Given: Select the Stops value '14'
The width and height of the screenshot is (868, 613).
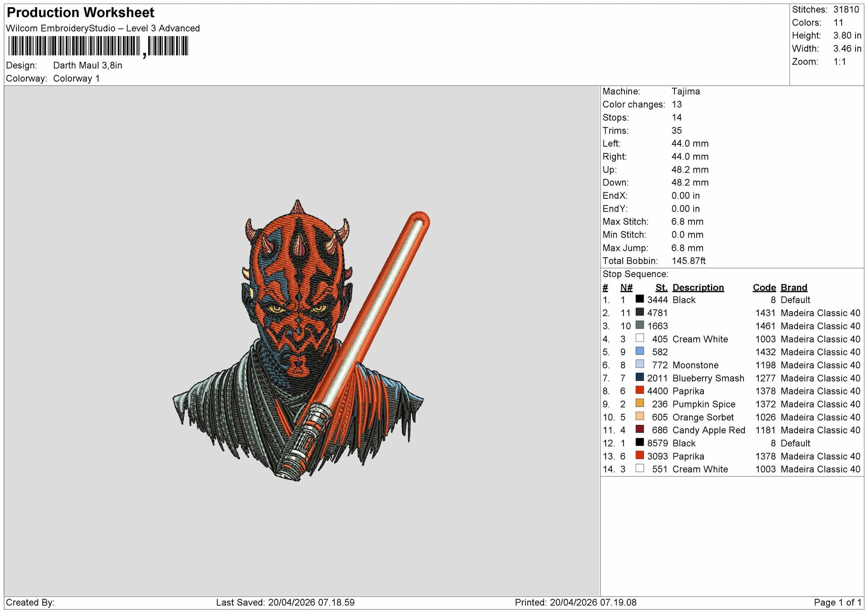Looking at the screenshot, I should click(677, 117).
